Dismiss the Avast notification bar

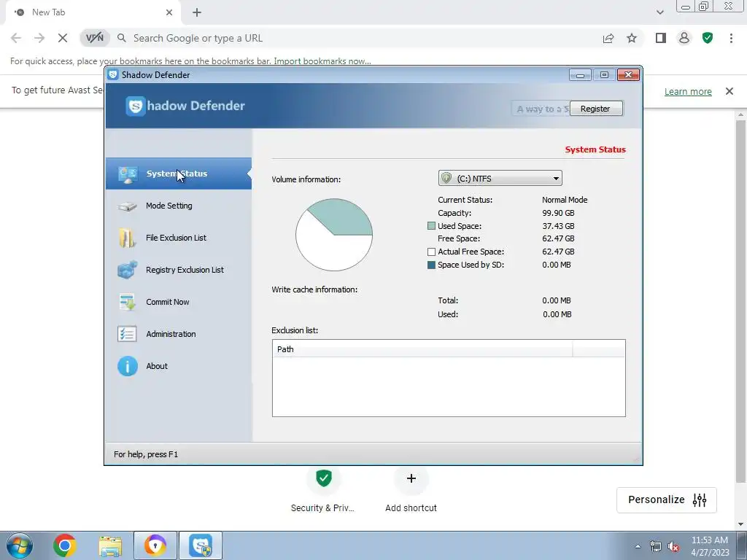[x=729, y=91]
